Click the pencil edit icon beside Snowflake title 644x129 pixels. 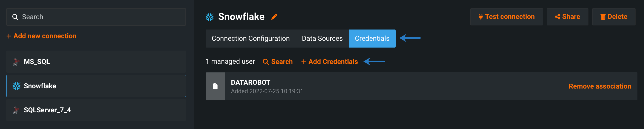(274, 17)
